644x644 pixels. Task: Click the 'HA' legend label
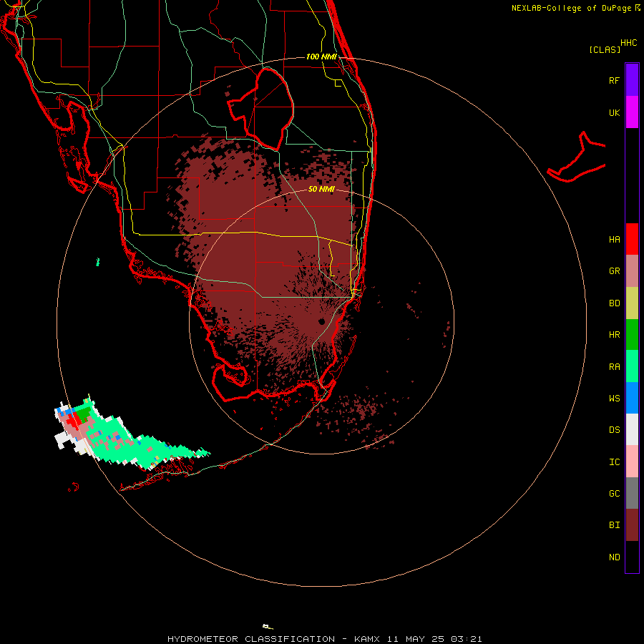[614, 240]
